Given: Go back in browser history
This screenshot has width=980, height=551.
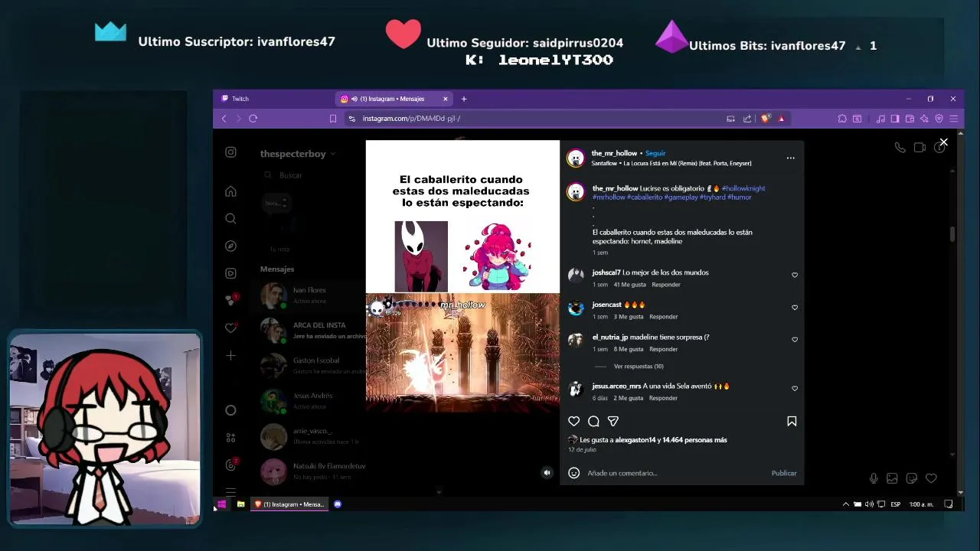Looking at the screenshot, I should click(224, 119).
